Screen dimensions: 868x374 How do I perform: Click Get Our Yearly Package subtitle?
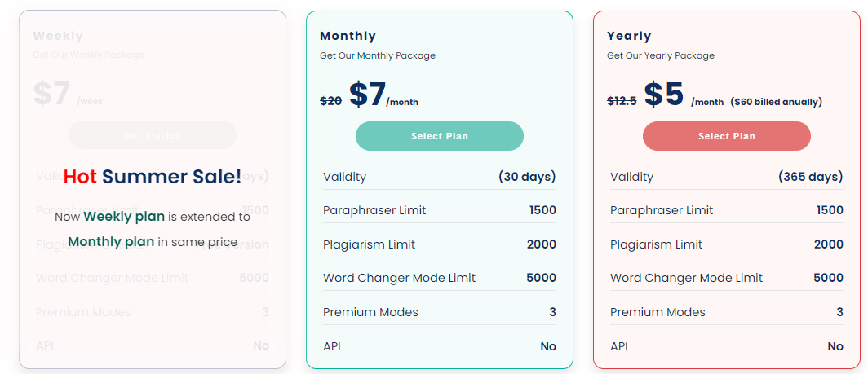point(661,55)
